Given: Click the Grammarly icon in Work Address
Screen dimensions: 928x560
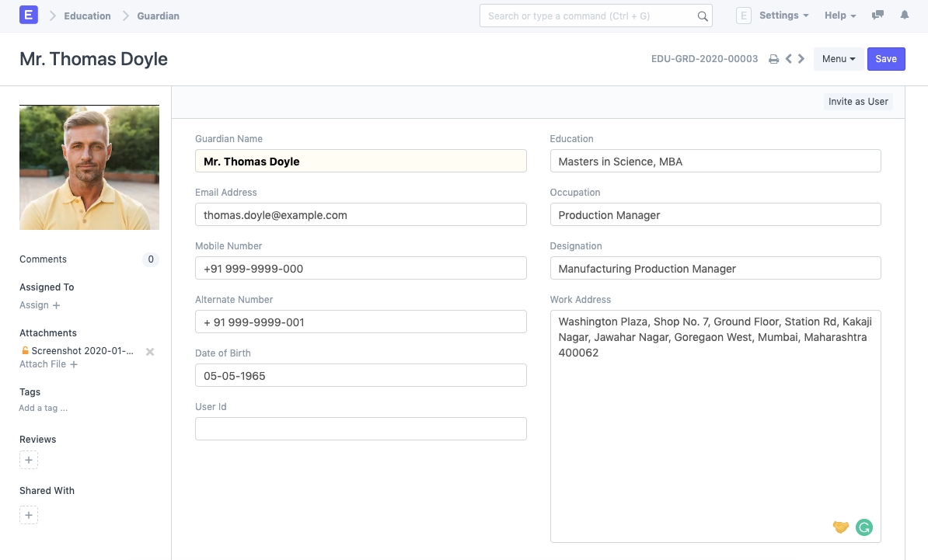Looking at the screenshot, I should [x=863, y=527].
